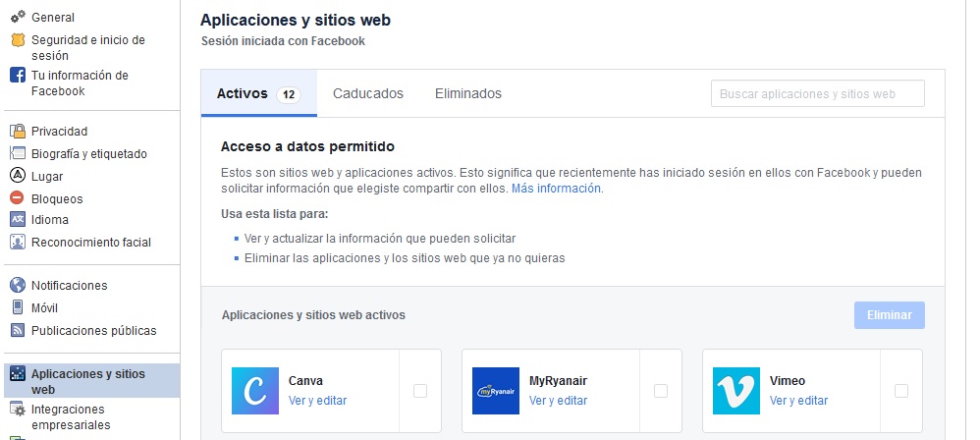This screenshot has height=440, width=980.
Task: Open Reconocimiento facial settings
Action: pos(91,243)
